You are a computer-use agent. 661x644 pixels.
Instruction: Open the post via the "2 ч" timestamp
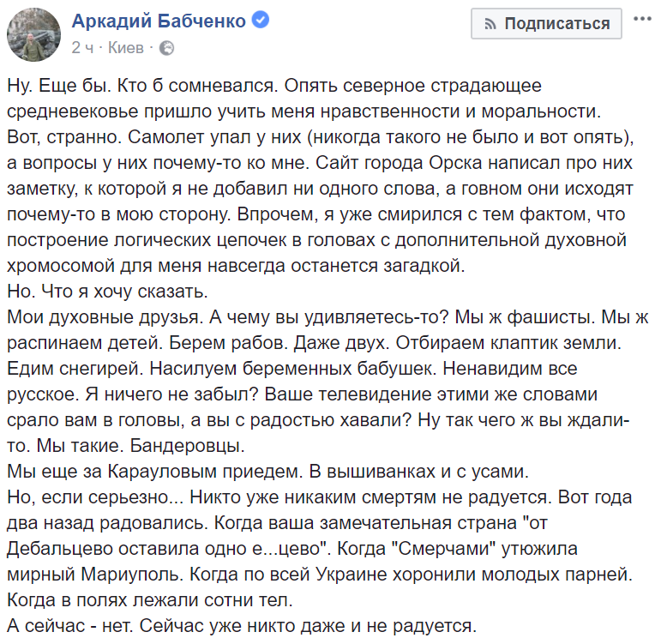[82, 47]
